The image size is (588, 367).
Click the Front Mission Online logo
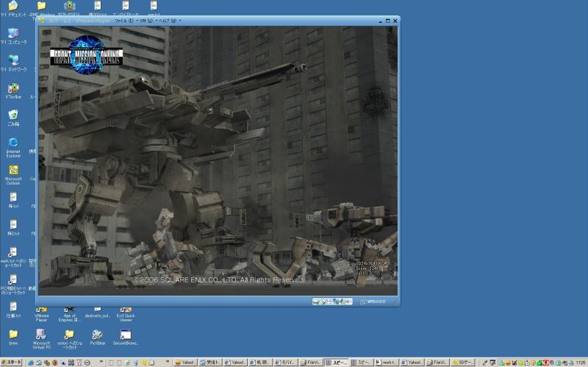pos(86,55)
